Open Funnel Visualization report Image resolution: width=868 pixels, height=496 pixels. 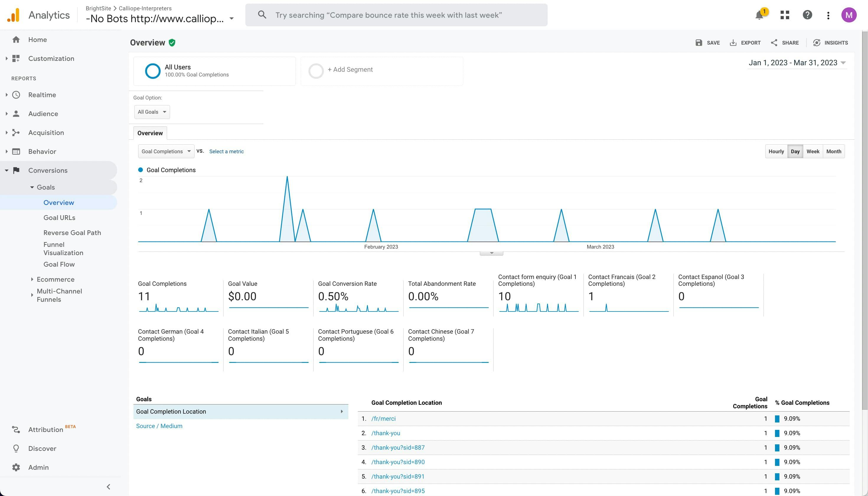pos(63,248)
